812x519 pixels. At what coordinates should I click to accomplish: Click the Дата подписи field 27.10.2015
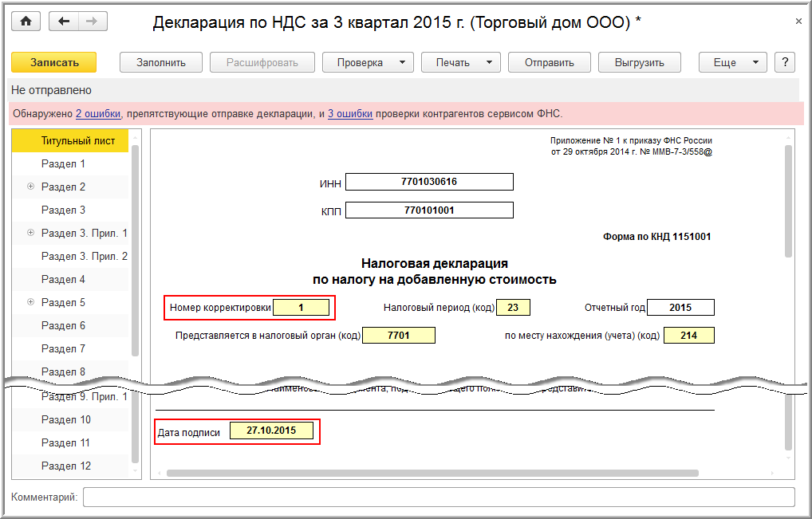click(271, 431)
